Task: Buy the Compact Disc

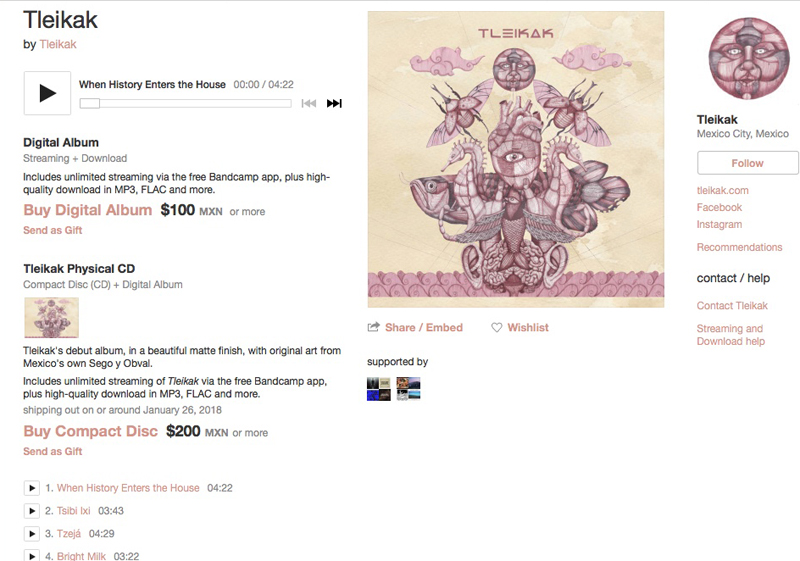Action: 90,431
